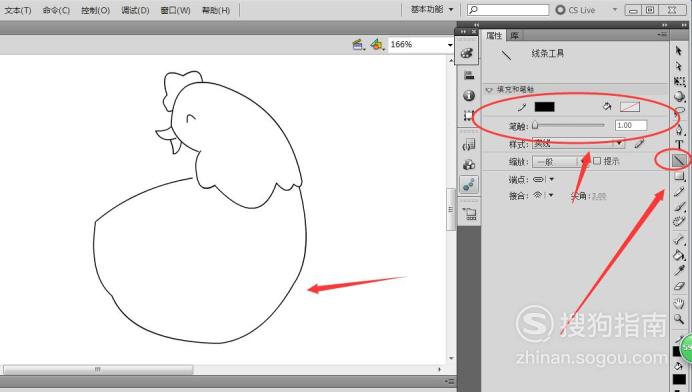692x392 pixels.
Task: Click the black stroke color swatch
Action: pyautogui.click(x=544, y=107)
